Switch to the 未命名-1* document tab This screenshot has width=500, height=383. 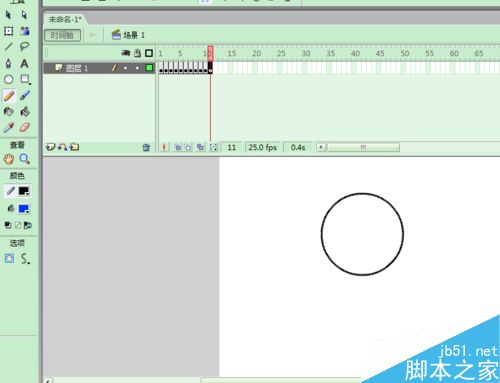click(x=65, y=19)
